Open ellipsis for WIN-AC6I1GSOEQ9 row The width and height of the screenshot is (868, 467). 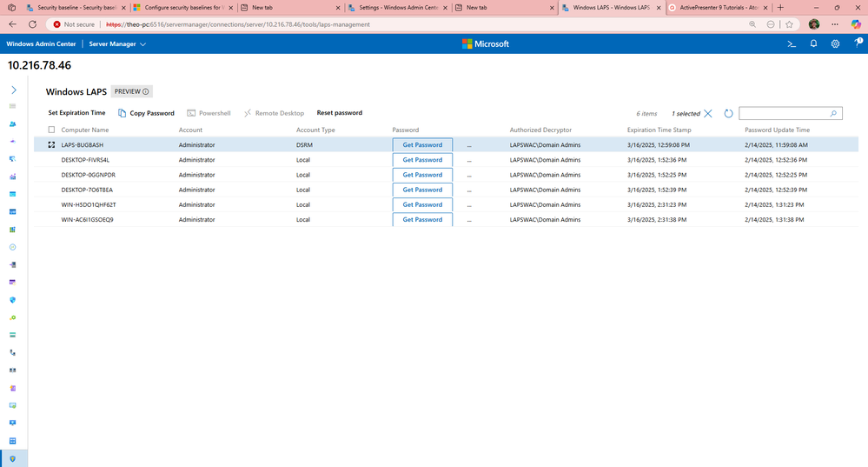(x=469, y=220)
